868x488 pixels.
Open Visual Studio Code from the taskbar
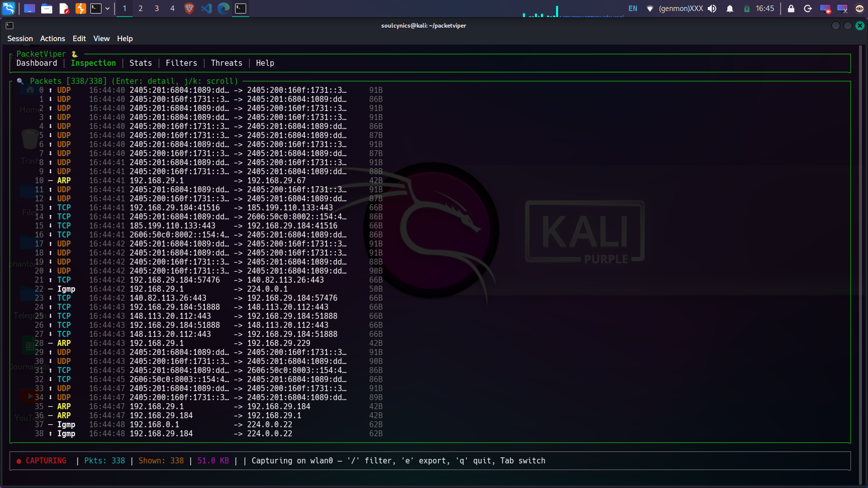click(206, 9)
